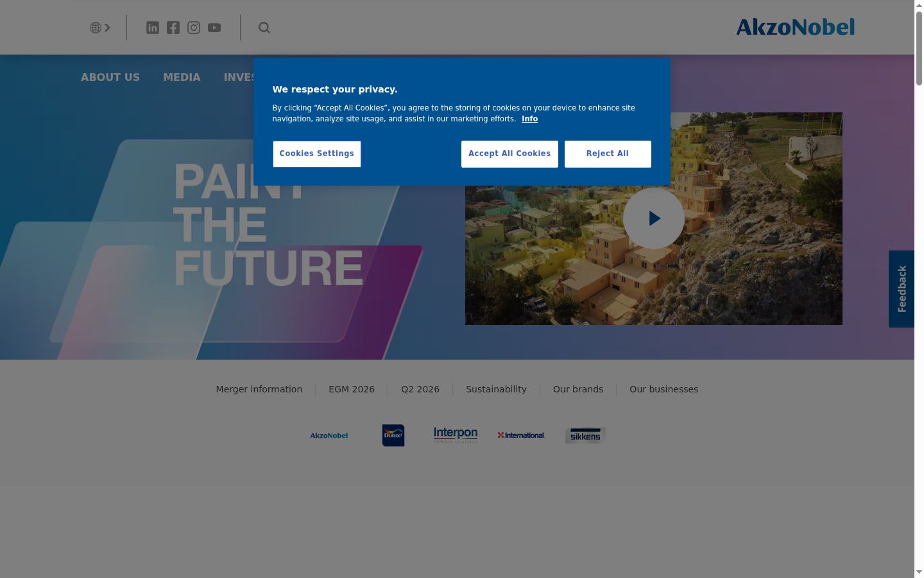Click the PAINT THE FUTURE hero text
Image resolution: width=924 pixels, height=578 pixels.
click(x=268, y=225)
